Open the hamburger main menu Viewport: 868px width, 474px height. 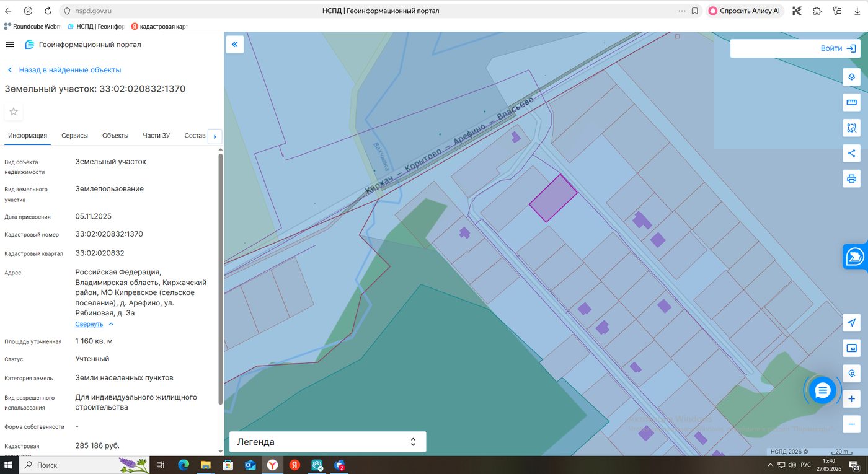click(10, 45)
